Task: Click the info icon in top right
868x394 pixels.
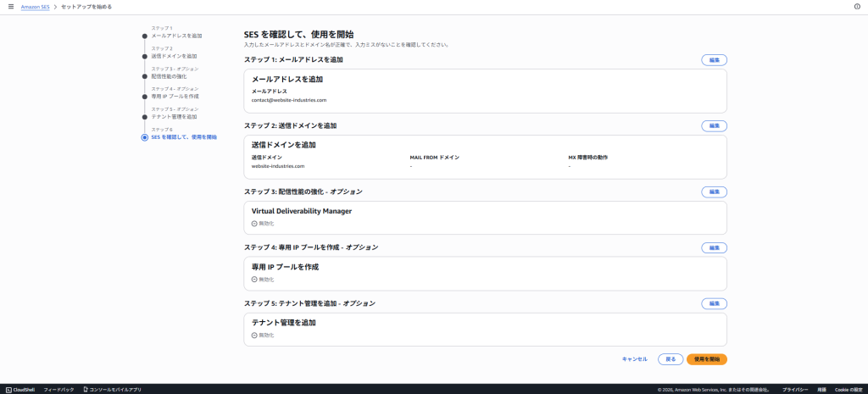Action: pos(857,7)
